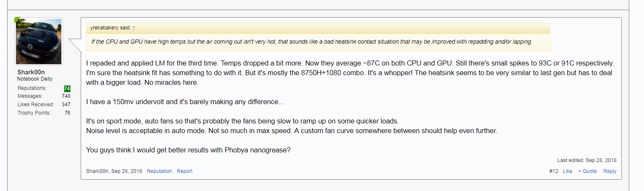Click the Notebook Deity user title
Screen dimensions: 644x191
35,79
